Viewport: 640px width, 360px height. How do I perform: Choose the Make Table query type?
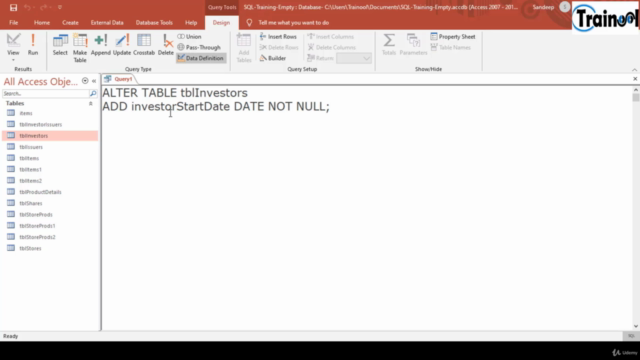click(80, 48)
